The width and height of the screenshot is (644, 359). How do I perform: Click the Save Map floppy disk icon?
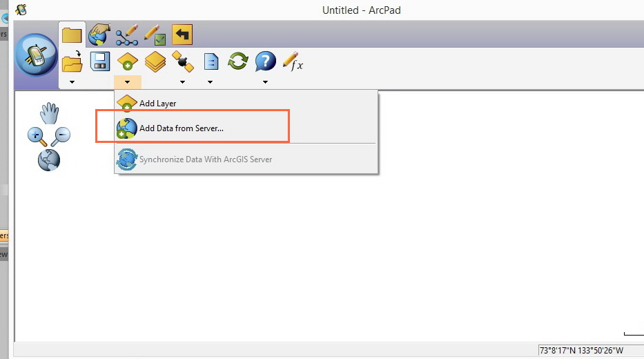tap(100, 61)
